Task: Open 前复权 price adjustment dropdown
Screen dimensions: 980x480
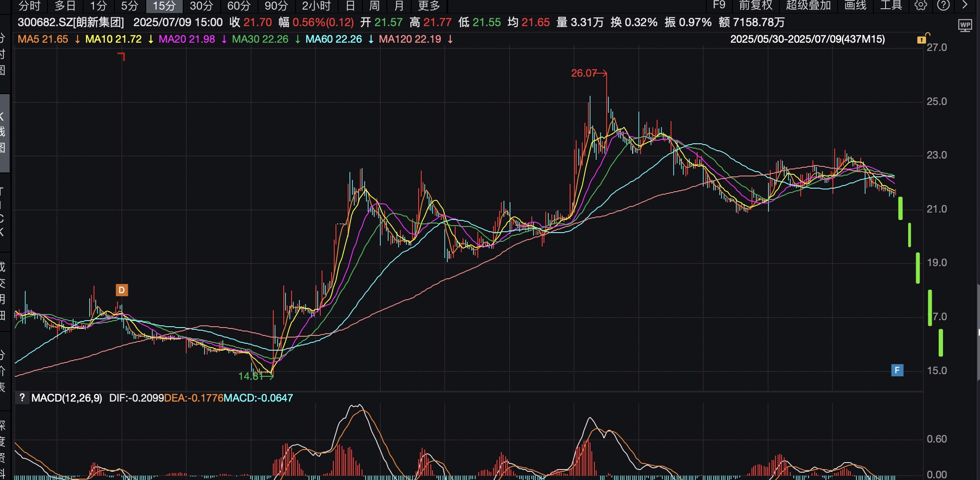Action: coord(755,5)
